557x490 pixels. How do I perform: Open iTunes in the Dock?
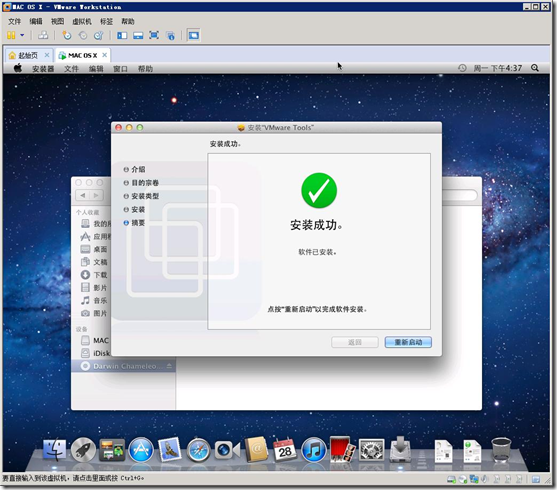[313, 450]
